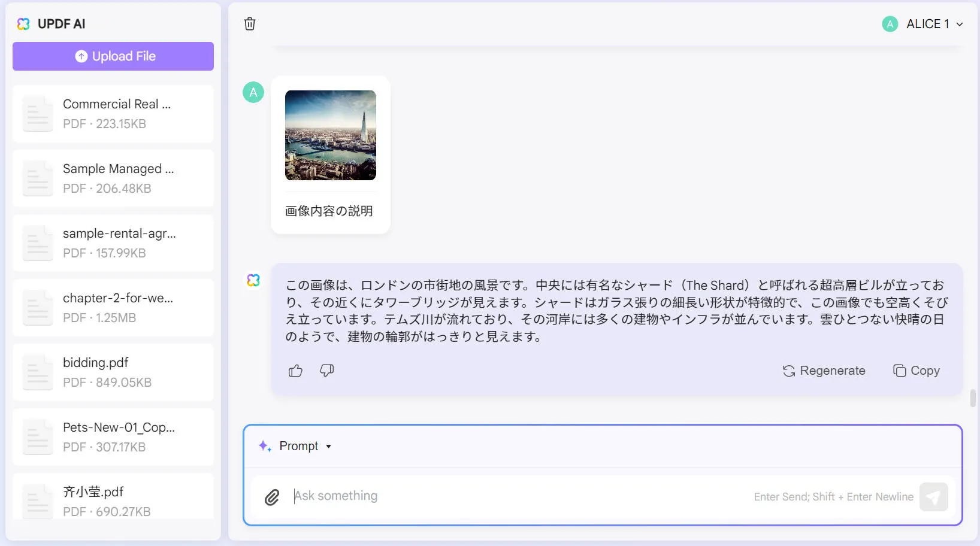Viewport: 980px width, 546px height.
Task: Click the PDF · 206.48KB size label
Action: pyautogui.click(x=107, y=189)
